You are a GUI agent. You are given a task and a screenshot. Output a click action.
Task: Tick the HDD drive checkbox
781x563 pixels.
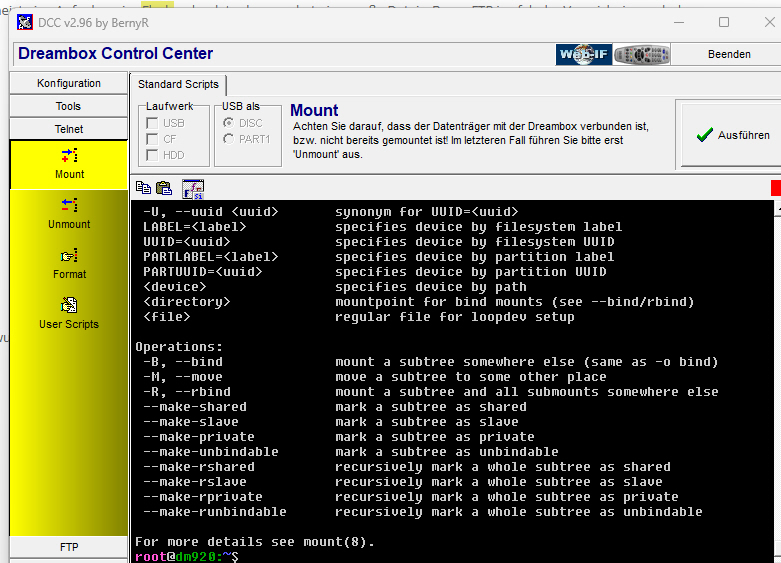point(151,155)
